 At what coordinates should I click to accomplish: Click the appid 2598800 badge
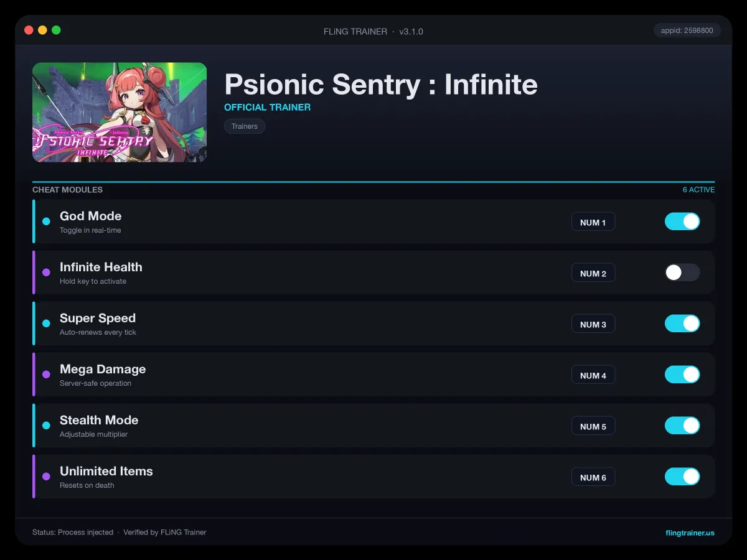pyautogui.click(x=687, y=30)
